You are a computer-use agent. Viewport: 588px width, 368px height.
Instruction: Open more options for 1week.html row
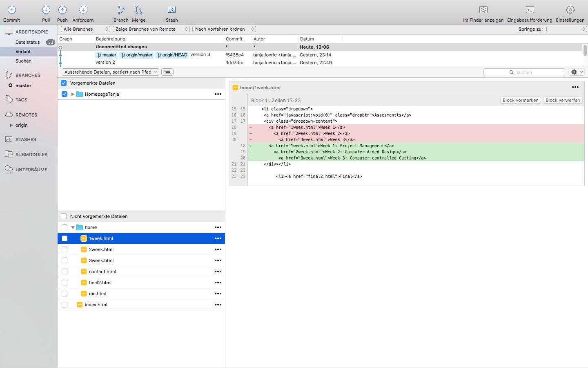coord(218,238)
